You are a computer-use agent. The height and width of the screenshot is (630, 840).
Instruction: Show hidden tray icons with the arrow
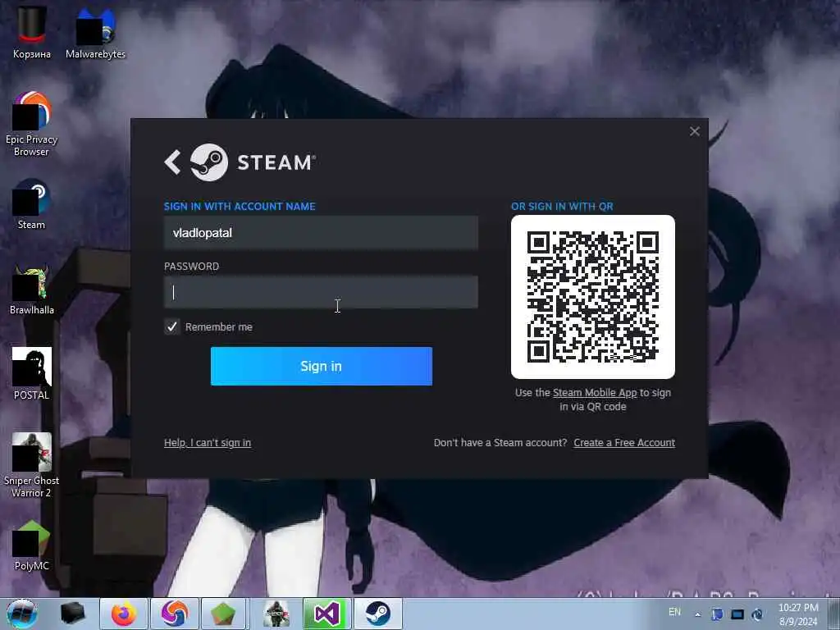pos(697,614)
